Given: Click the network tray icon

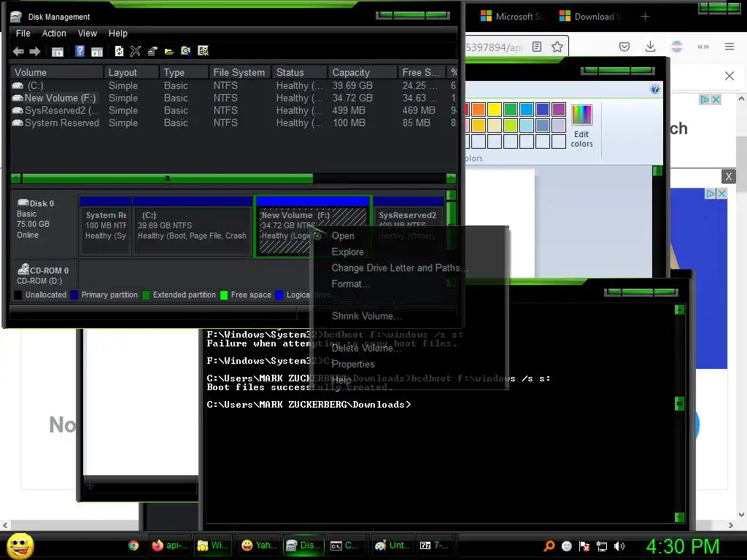Looking at the screenshot, I should (602, 546).
